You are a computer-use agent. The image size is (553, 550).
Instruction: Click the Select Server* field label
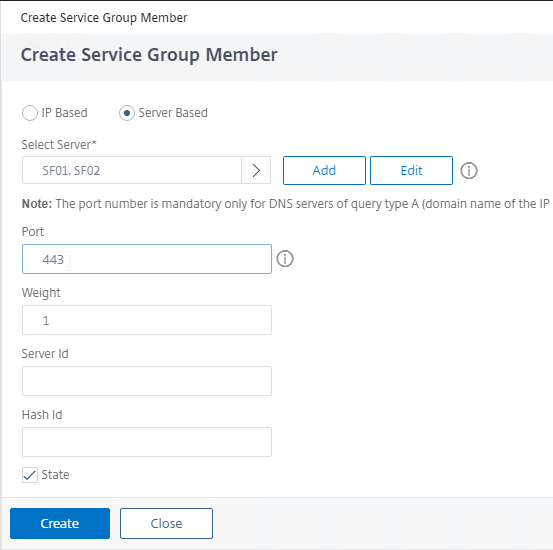(x=59, y=145)
